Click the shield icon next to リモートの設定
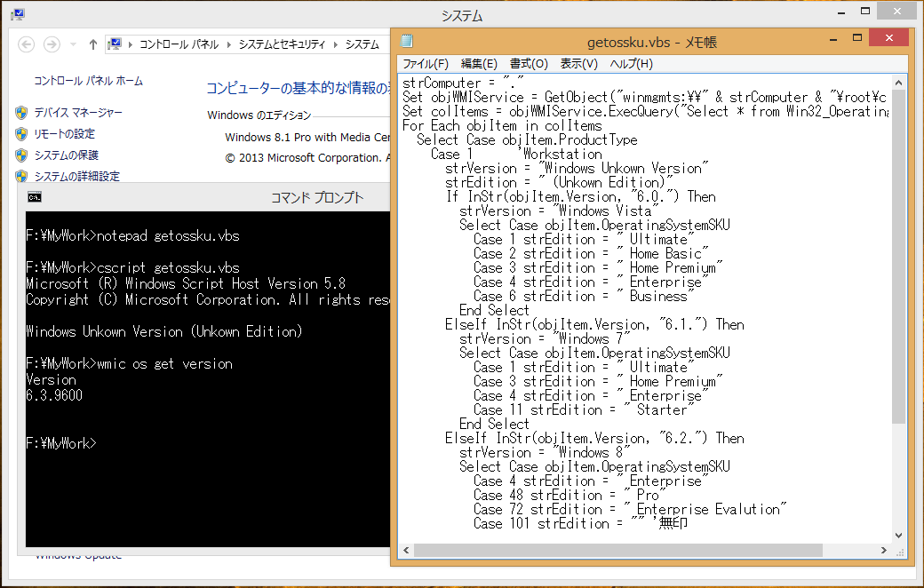 (x=22, y=133)
